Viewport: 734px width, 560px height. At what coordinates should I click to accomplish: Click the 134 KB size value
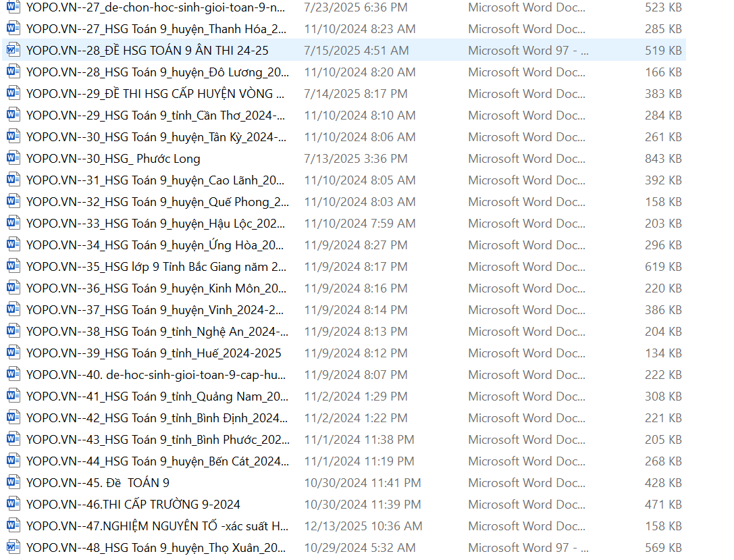(663, 353)
